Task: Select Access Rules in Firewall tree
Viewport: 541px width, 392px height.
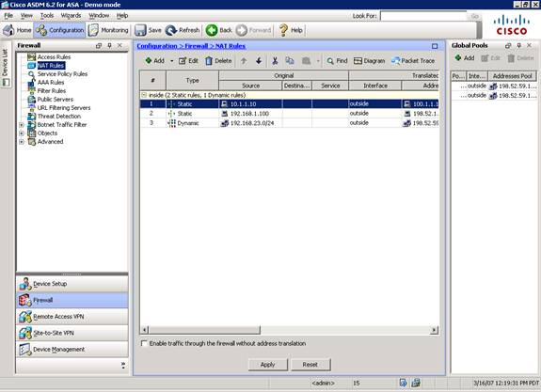Action: pos(54,57)
